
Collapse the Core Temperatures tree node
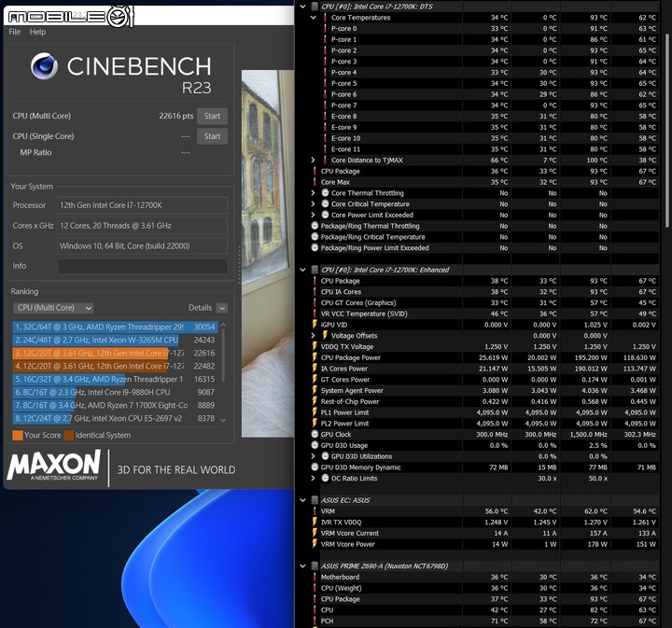pyautogui.click(x=313, y=18)
